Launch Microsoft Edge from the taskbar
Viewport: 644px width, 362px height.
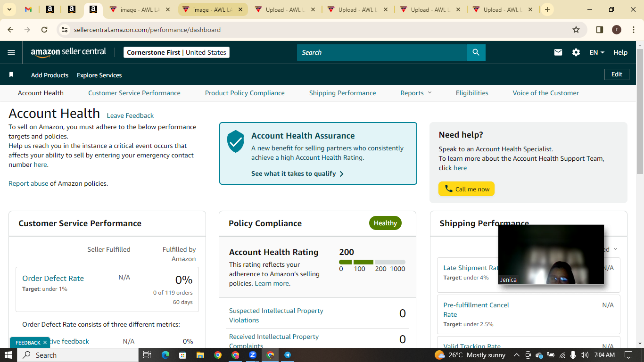[165, 355]
